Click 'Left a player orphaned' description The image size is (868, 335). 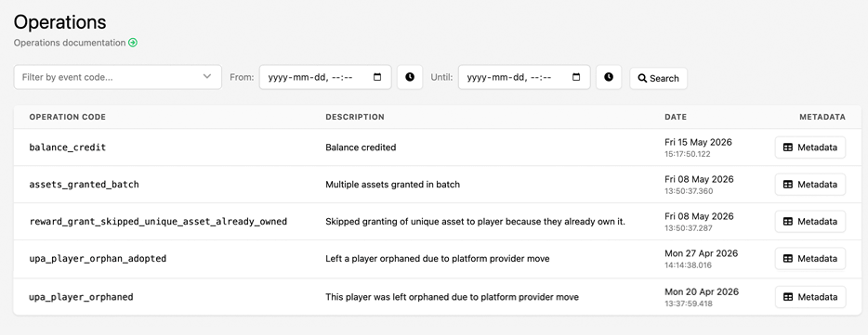coord(438,259)
